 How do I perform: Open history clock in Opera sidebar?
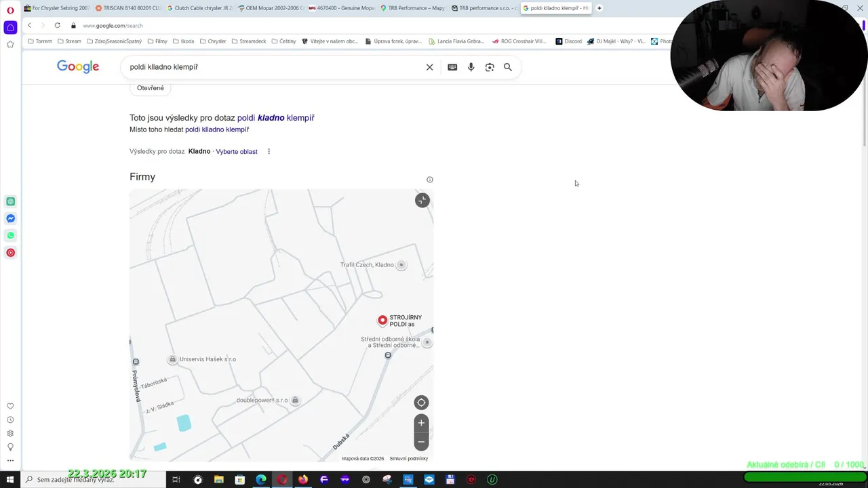(x=10, y=420)
